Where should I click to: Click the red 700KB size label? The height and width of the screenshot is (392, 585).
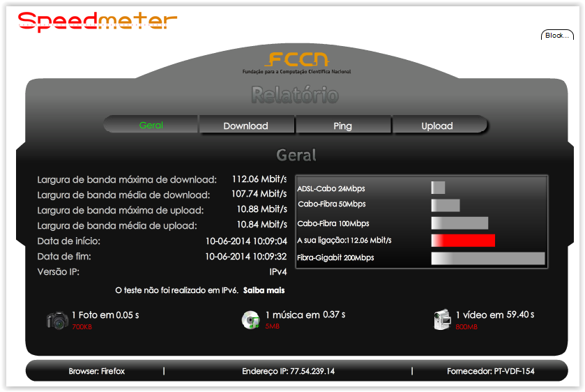pyautogui.click(x=82, y=326)
